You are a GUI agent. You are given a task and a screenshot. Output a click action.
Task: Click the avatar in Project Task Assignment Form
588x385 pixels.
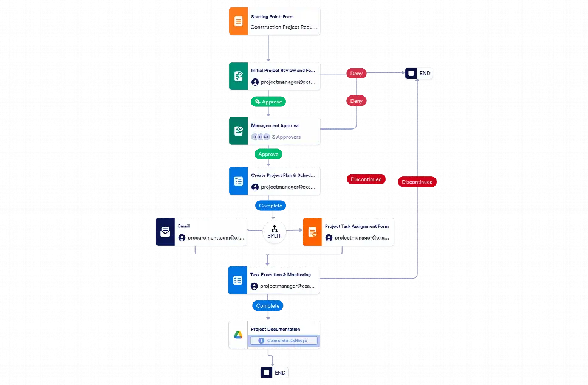pyautogui.click(x=329, y=238)
